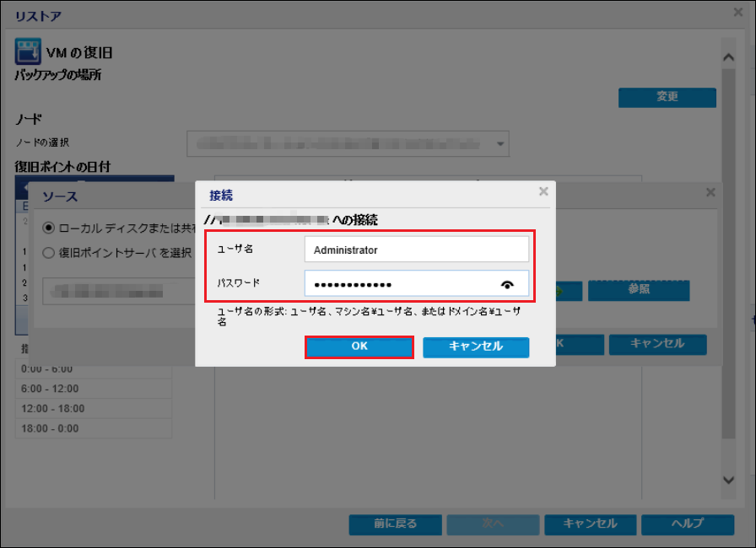Select local disk or shared folder radio
The width and height of the screenshot is (756, 548).
click(48, 228)
